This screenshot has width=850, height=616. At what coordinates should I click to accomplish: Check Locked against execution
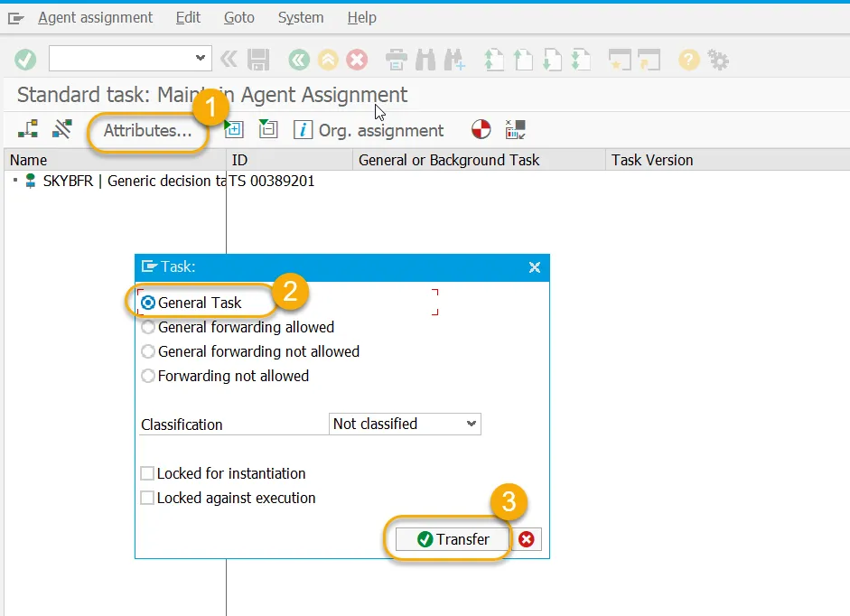pyautogui.click(x=147, y=498)
